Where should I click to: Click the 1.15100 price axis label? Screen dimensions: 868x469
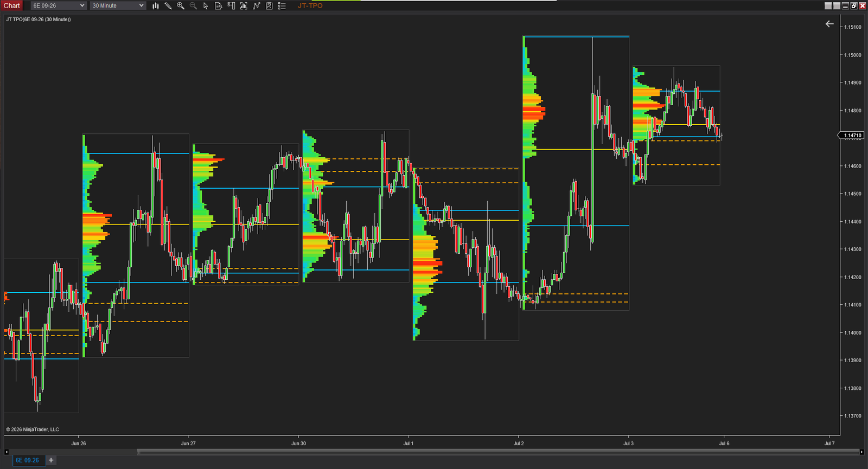pyautogui.click(x=852, y=27)
